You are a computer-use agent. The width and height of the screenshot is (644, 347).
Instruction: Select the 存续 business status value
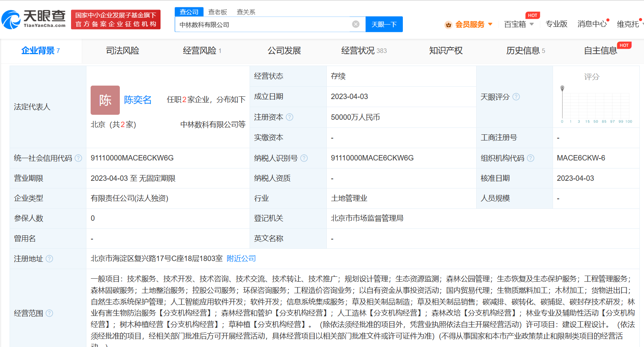pyautogui.click(x=338, y=76)
